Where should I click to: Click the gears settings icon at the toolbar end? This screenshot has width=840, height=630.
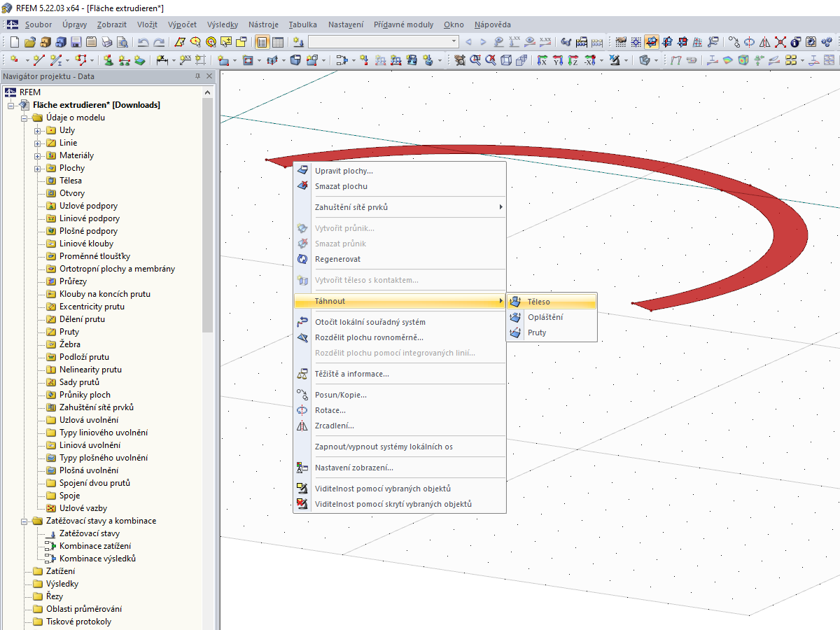click(x=826, y=42)
